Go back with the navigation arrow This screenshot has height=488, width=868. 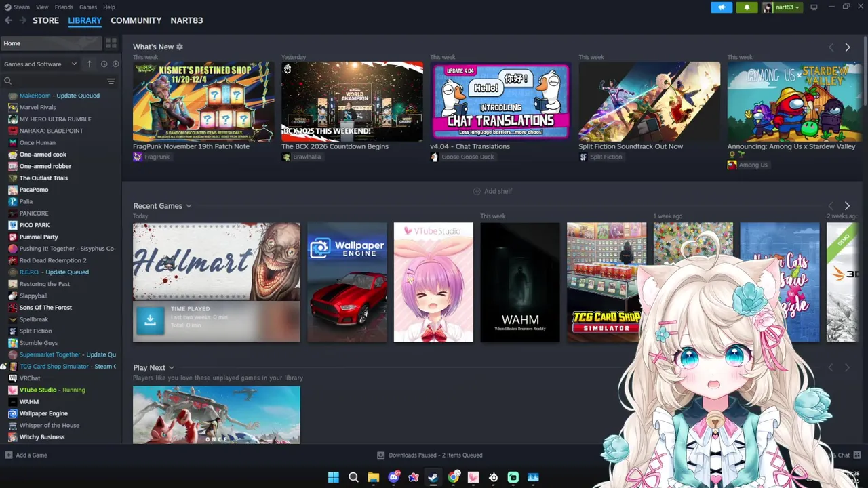point(8,20)
